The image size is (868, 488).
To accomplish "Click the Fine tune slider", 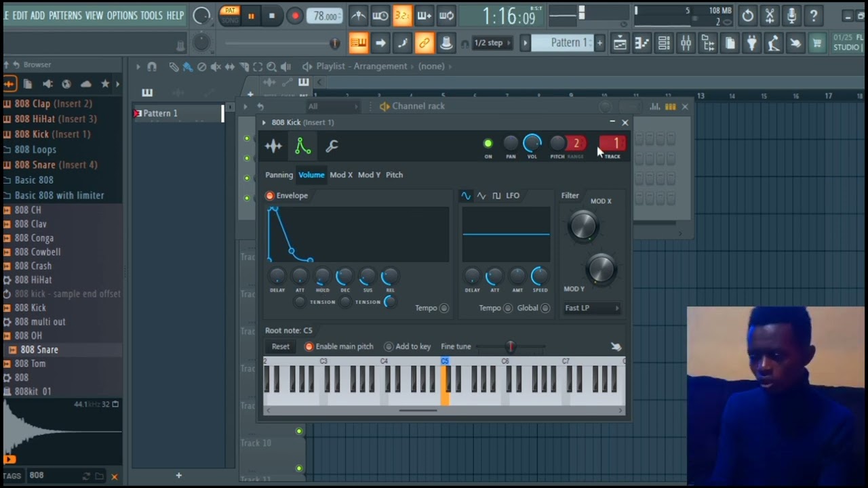I will 511,346.
